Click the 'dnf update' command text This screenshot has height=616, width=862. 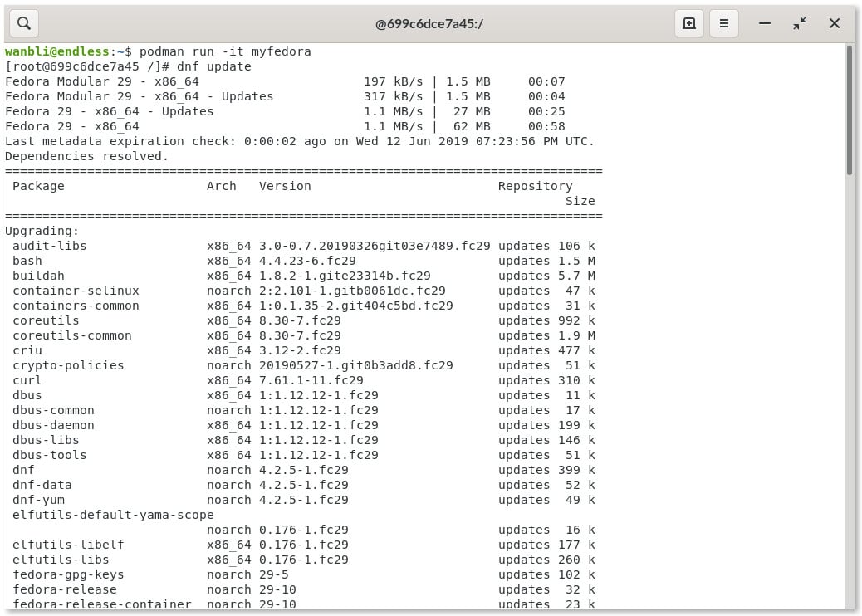pyautogui.click(x=214, y=66)
